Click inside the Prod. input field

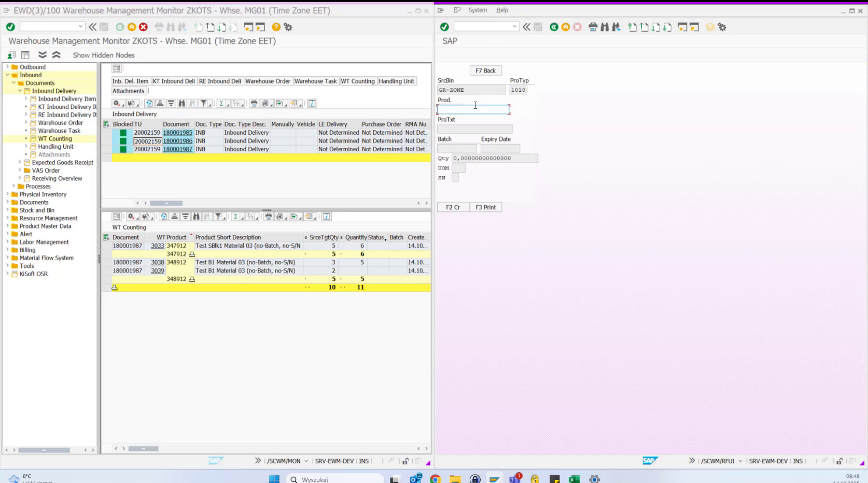pos(473,109)
